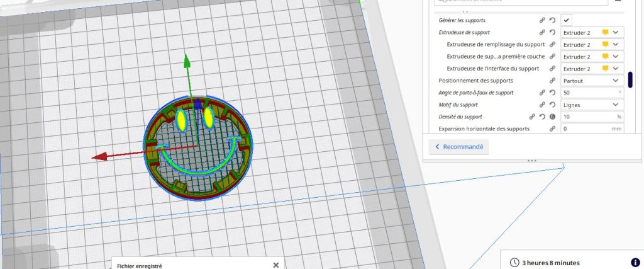Click info icon beside the print time
Screen dimensions: 644x269
coord(635,263)
